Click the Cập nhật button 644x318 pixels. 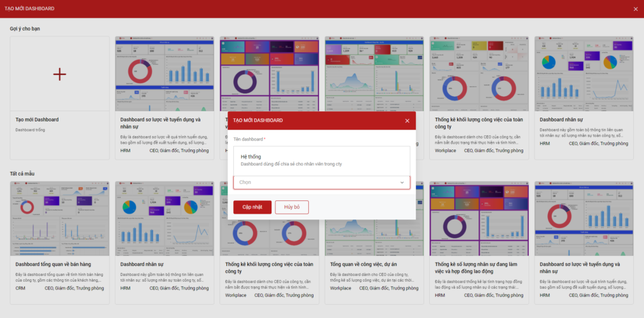click(252, 207)
